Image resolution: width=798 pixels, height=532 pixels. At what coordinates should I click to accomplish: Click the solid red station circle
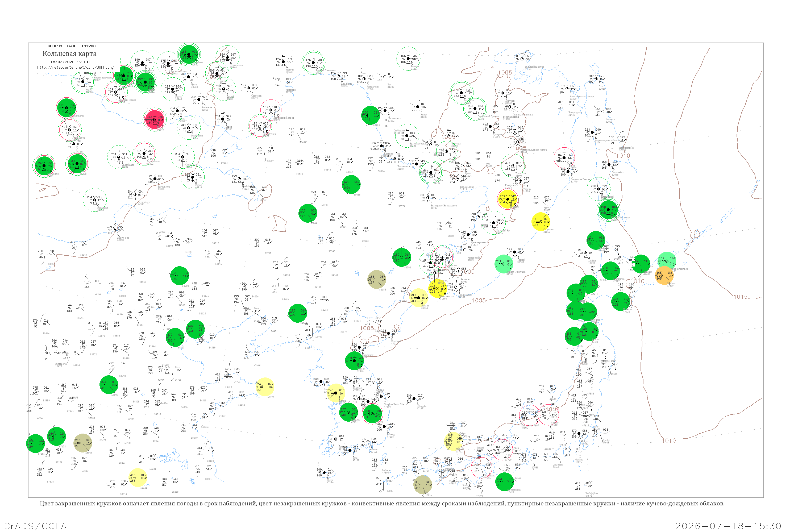155,120
